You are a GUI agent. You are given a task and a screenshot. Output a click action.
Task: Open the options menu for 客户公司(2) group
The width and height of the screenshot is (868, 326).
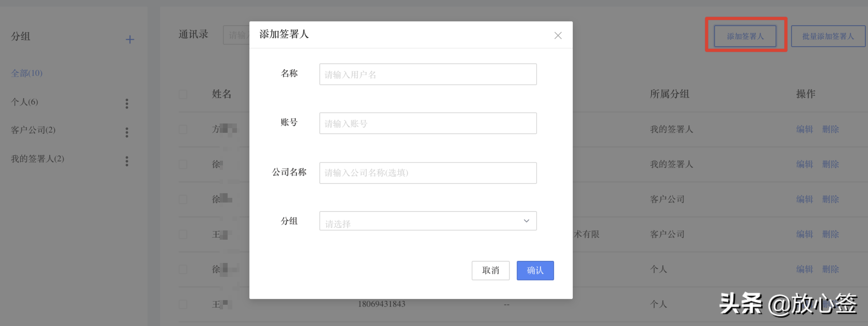click(127, 132)
